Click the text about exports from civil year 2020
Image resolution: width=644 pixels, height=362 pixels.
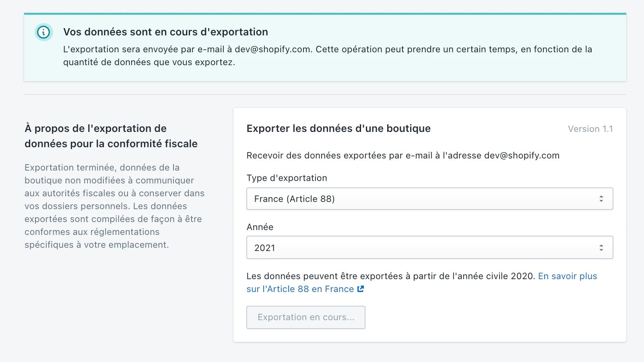[390, 276]
